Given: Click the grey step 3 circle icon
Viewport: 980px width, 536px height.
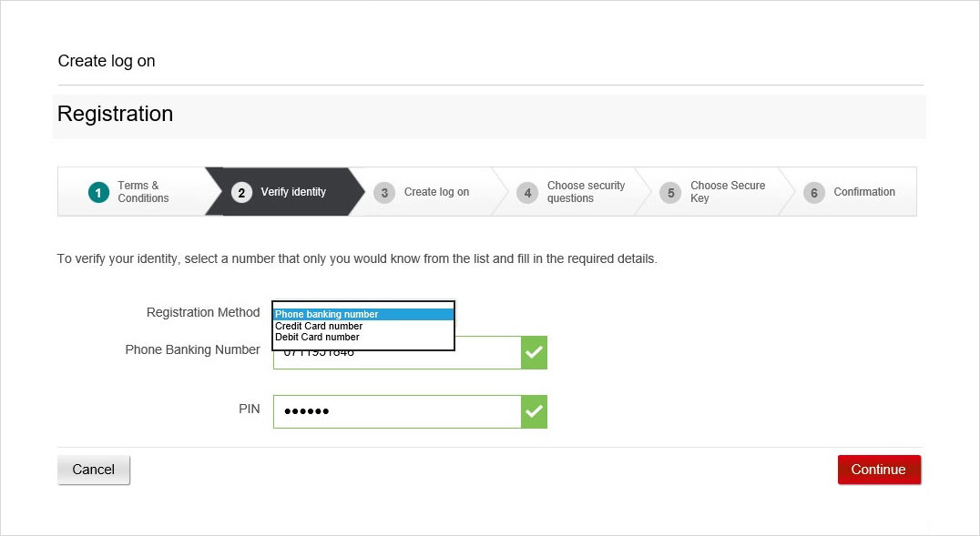Looking at the screenshot, I should (x=384, y=192).
